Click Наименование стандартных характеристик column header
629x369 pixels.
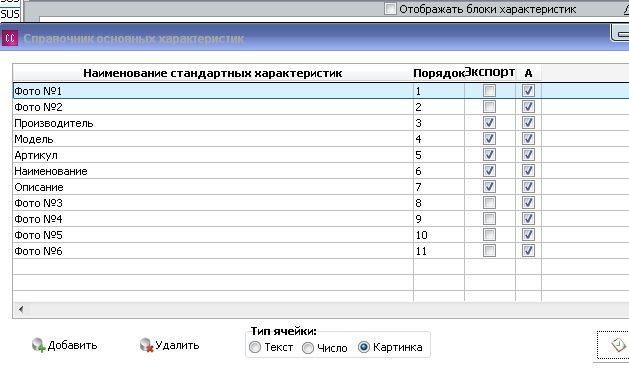213,73
